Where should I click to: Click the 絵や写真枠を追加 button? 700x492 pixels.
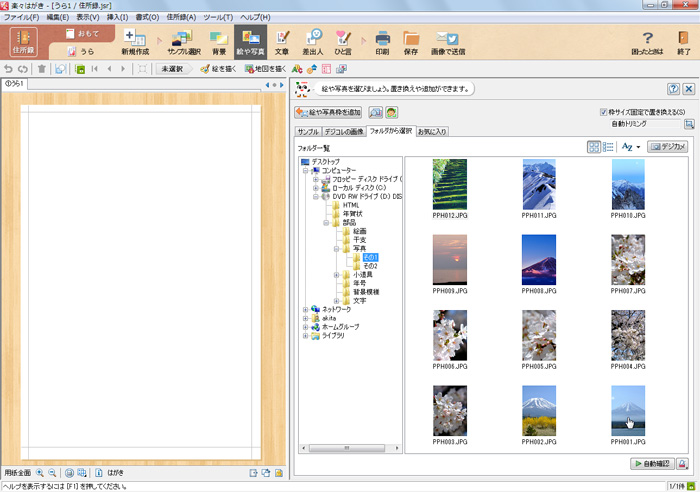click(x=329, y=113)
